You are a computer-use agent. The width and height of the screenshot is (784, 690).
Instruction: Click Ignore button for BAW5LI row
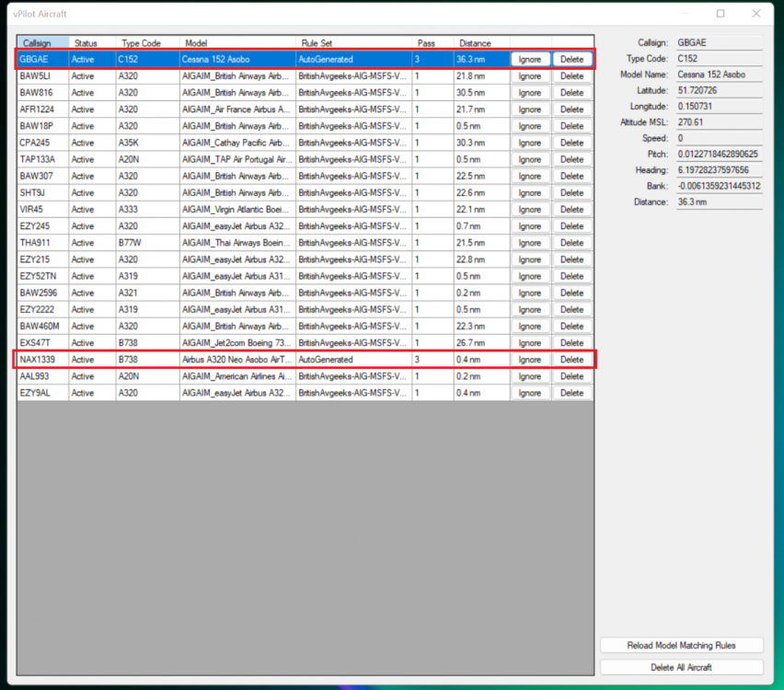click(530, 75)
